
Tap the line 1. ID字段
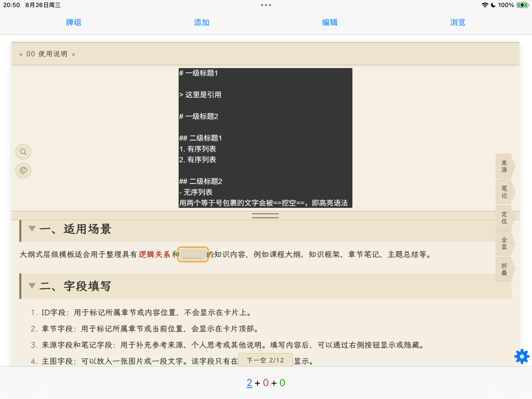[141, 312]
